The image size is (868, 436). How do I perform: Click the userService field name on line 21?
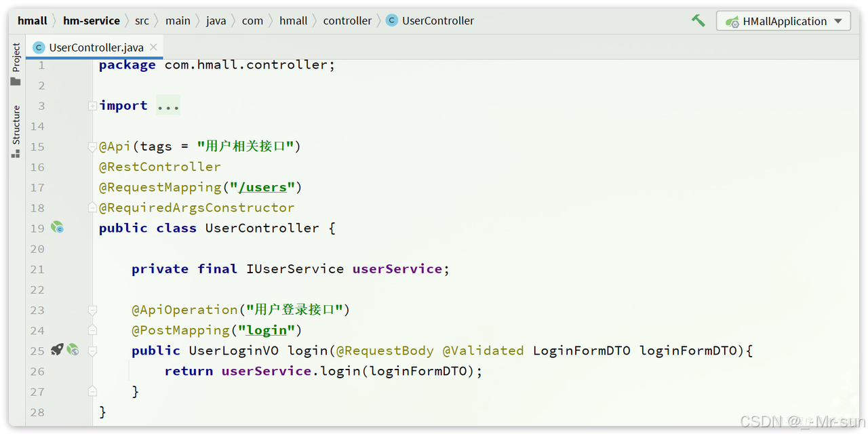(397, 269)
